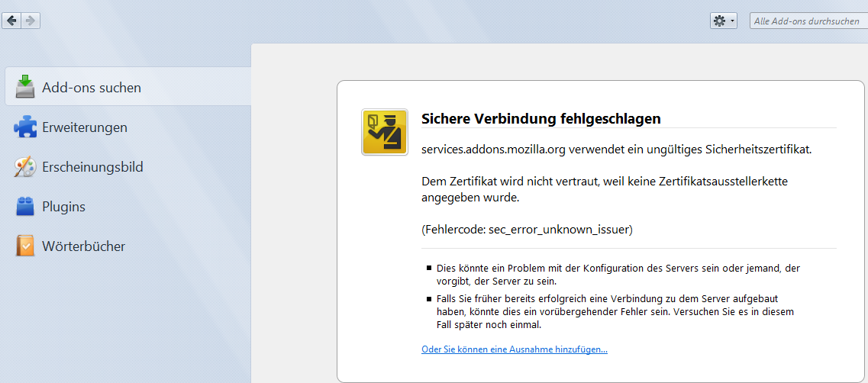Go forward with the right arrow button
This screenshot has height=383, width=868.
(x=31, y=21)
